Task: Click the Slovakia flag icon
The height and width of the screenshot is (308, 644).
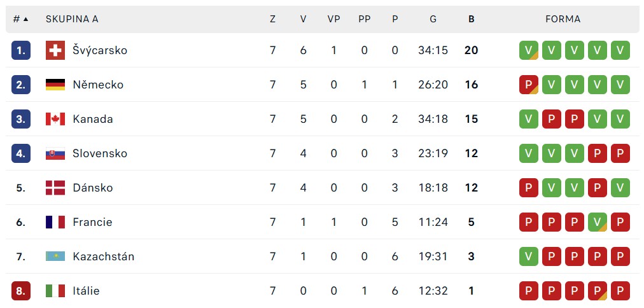Action: pos(55,153)
